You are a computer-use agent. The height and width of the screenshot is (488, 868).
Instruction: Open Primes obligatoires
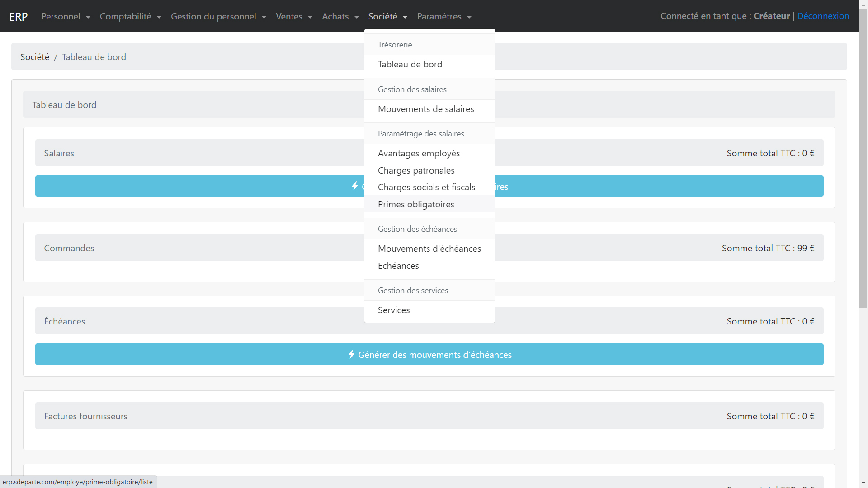tap(416, 204)
